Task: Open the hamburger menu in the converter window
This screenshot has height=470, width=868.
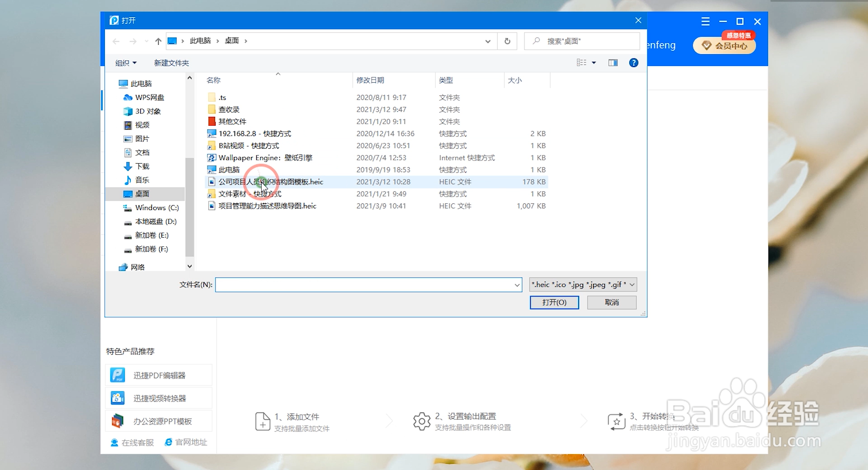Action: pos(705,21)
